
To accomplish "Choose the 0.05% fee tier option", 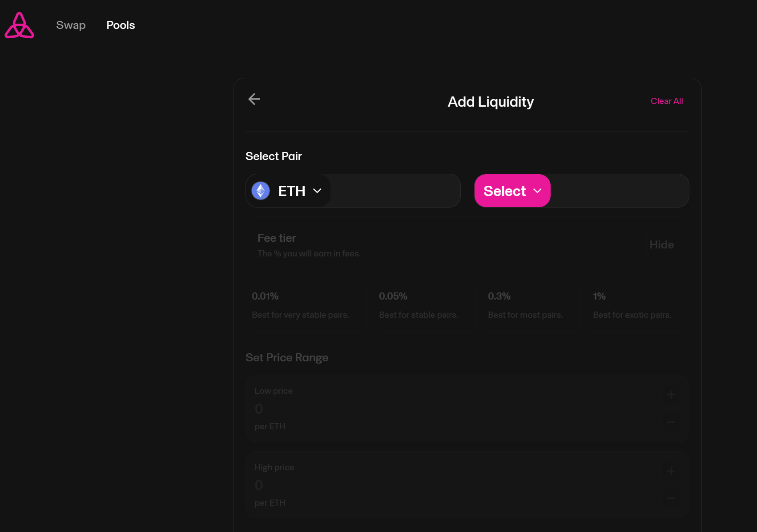I will 423,305.
